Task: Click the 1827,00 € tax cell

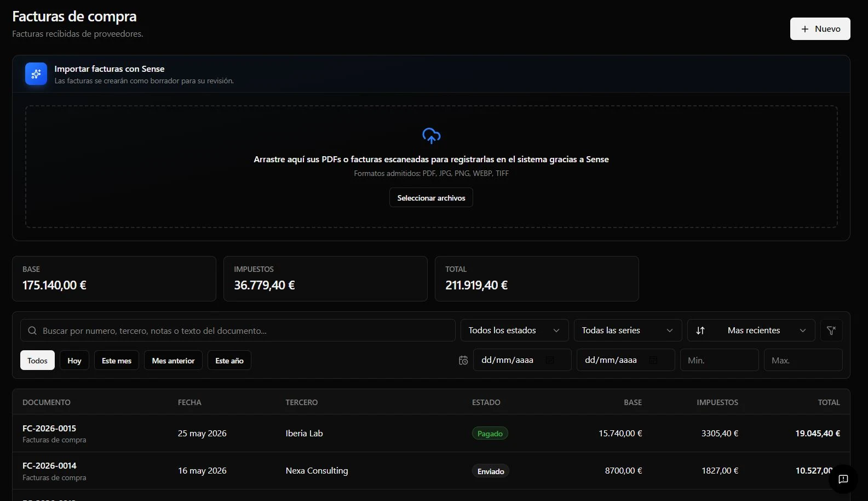Action: [720, 470]
